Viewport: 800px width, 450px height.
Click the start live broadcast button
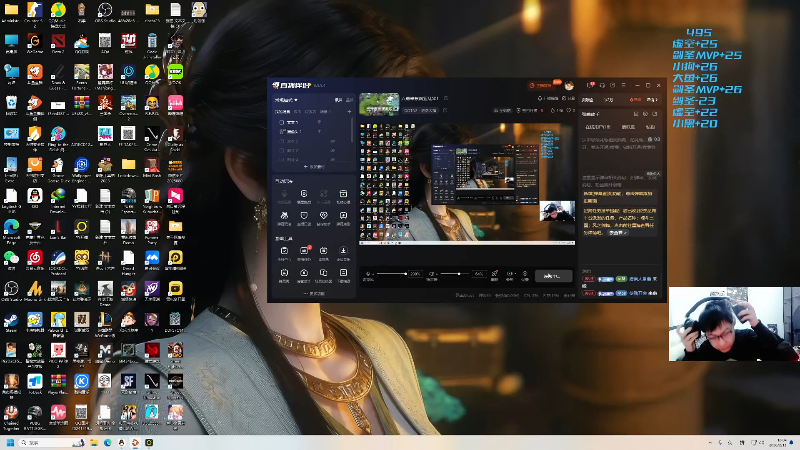553,276
